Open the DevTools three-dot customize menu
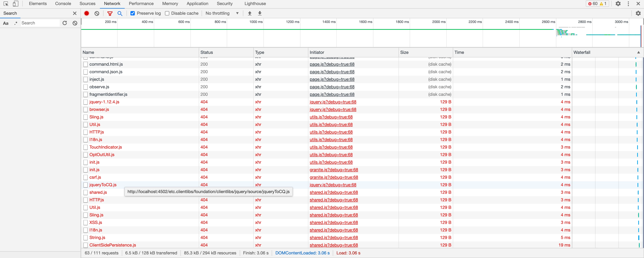This screenshot has height=258, width=644. click(x=628, y=4)
